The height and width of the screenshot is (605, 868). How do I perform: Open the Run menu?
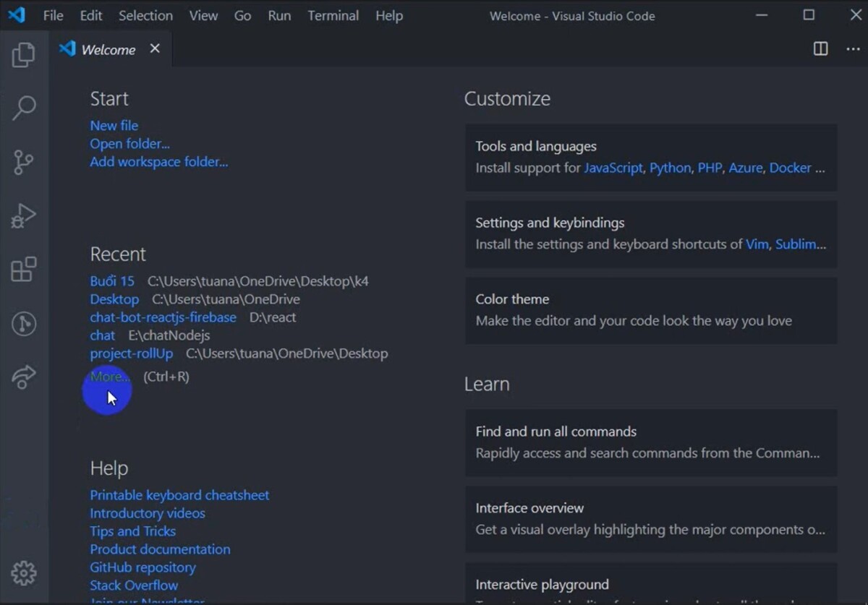coord(280,16)
